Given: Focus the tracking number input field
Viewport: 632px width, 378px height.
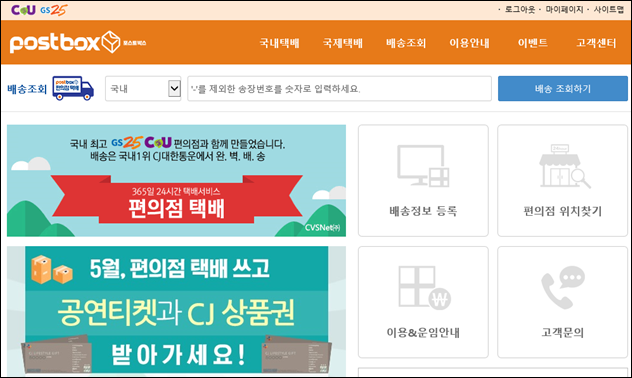Looking at the screenshot, I should coord(339,89).
